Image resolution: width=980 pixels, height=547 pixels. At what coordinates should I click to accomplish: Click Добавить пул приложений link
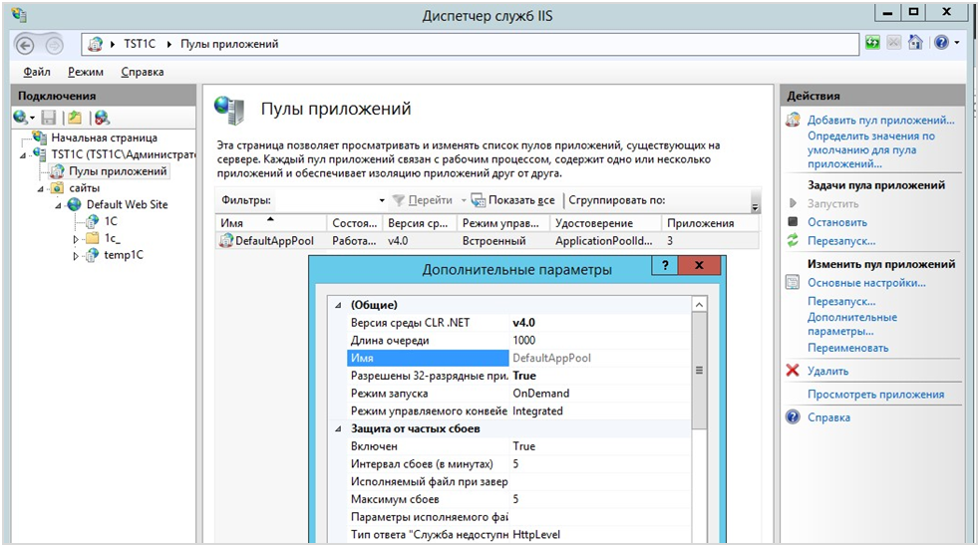[867, 120]
